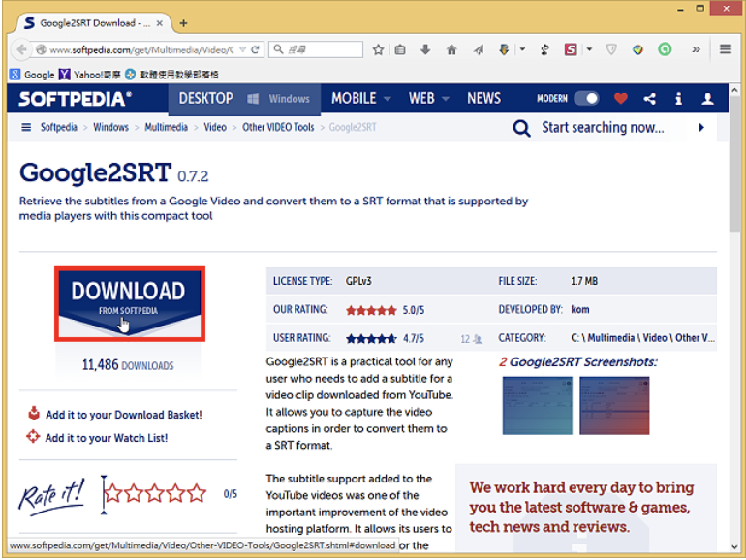Click the green circle extension icon
The width and height of the screenshot is (746, 560).
[665, 49]
